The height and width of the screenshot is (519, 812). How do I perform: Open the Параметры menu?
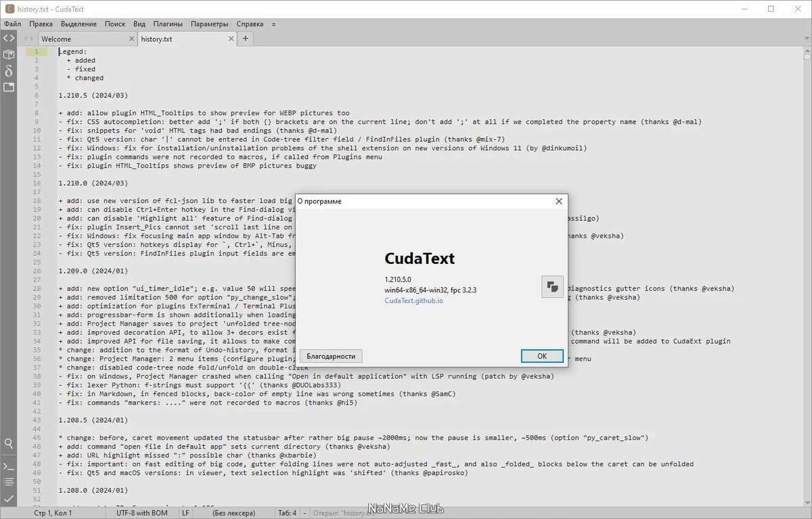coord(210,24)
